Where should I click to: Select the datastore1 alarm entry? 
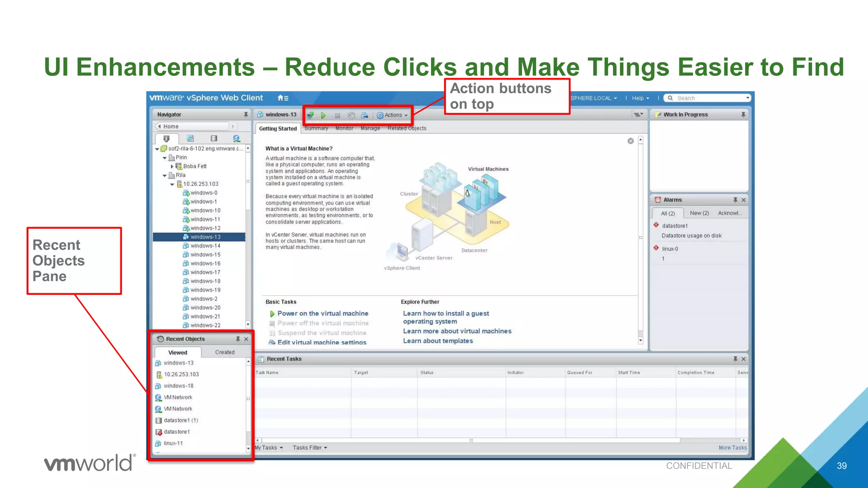(699, 231)
